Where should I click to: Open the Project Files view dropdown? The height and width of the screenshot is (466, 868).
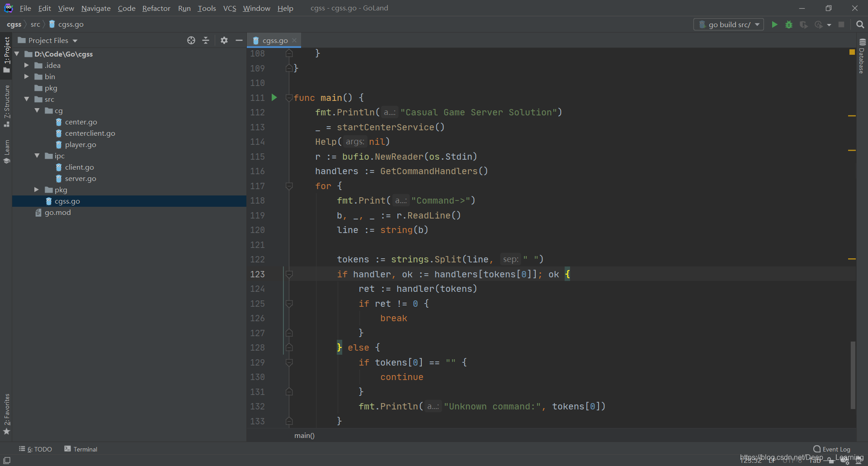[47, 40]
